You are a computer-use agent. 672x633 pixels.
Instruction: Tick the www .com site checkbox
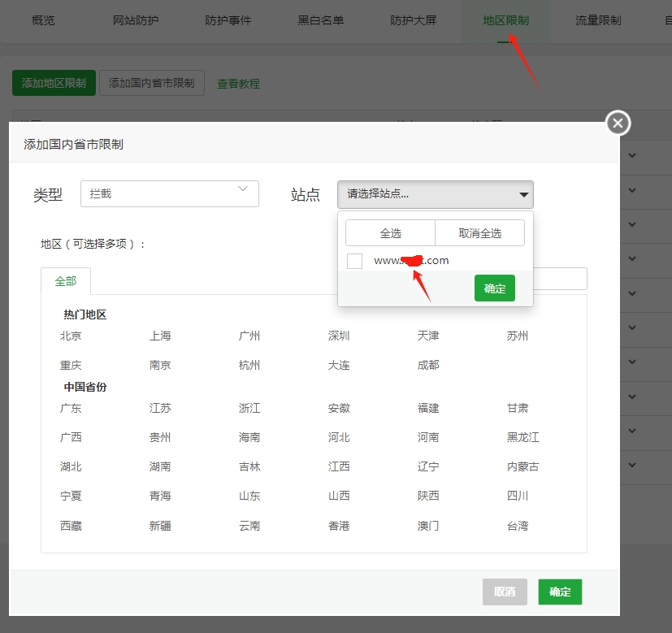[354, 261]
